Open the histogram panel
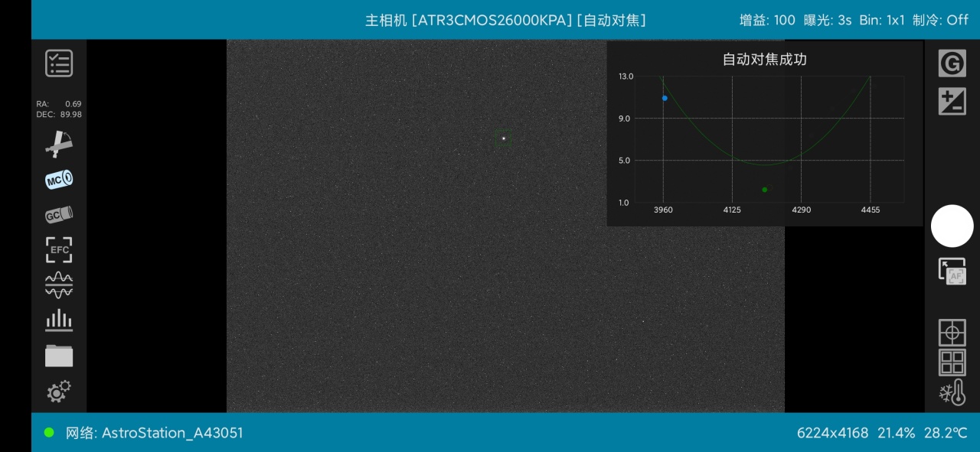Viewport: 980px width, 452px height. click(59, 320)
